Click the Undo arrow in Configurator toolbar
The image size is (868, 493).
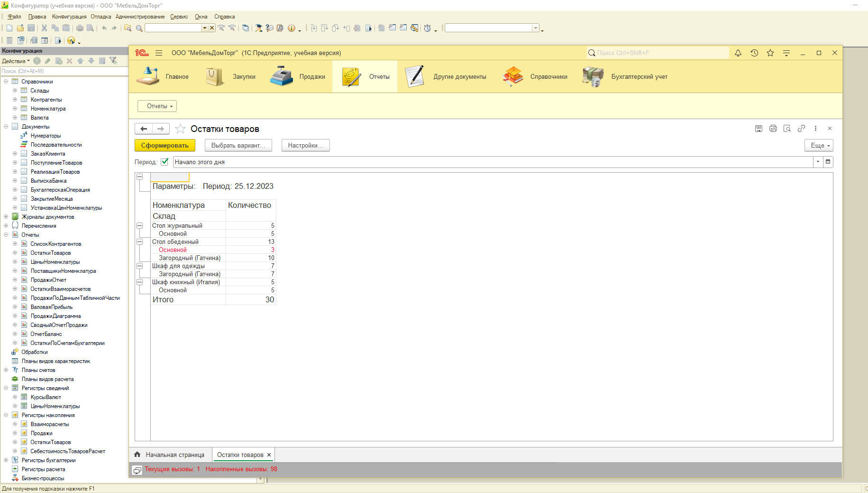click(104, 28)
